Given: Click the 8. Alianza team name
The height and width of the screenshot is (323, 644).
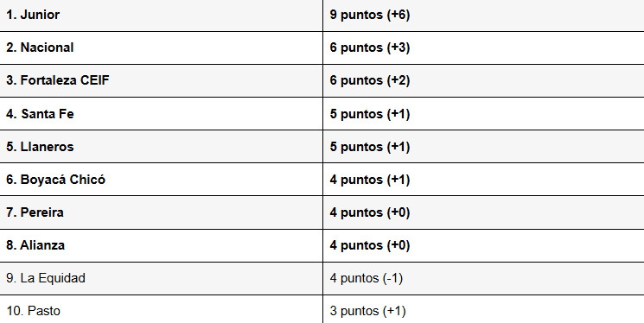Looking at the screenshot, I should [x=35, y=245].
